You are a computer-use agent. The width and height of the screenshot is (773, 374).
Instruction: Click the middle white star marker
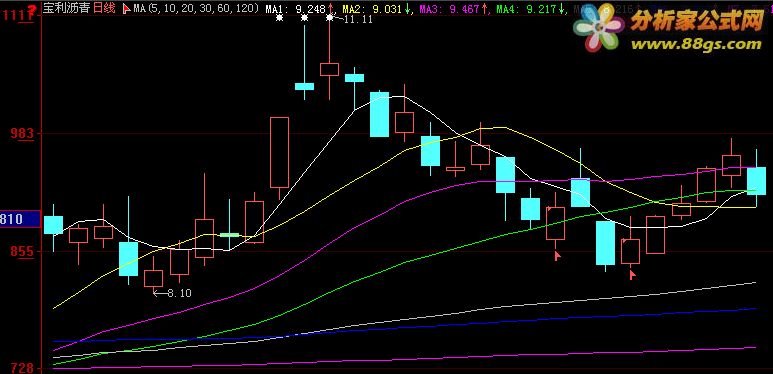305,18
